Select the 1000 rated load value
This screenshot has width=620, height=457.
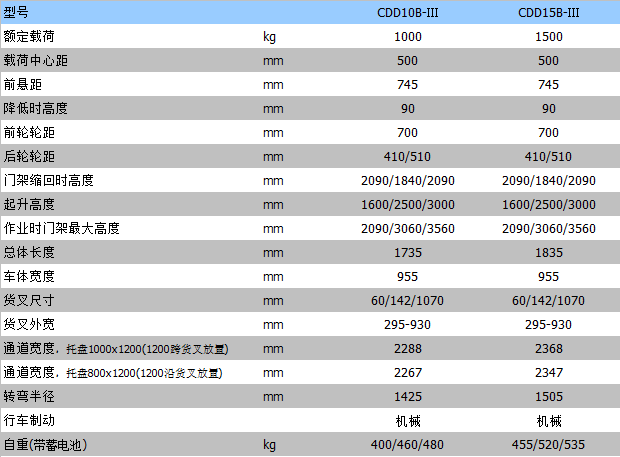point(408,36)
